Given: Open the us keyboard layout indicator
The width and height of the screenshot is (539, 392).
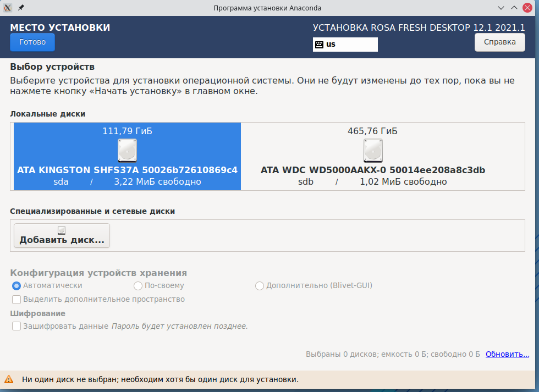Looking at the screenshot, I should (x=345, y=45).
